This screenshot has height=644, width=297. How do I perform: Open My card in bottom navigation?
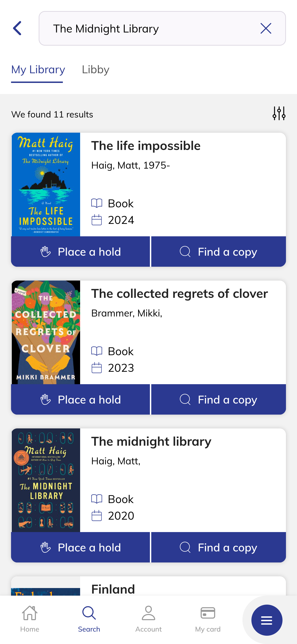click(x=208, y=619)
